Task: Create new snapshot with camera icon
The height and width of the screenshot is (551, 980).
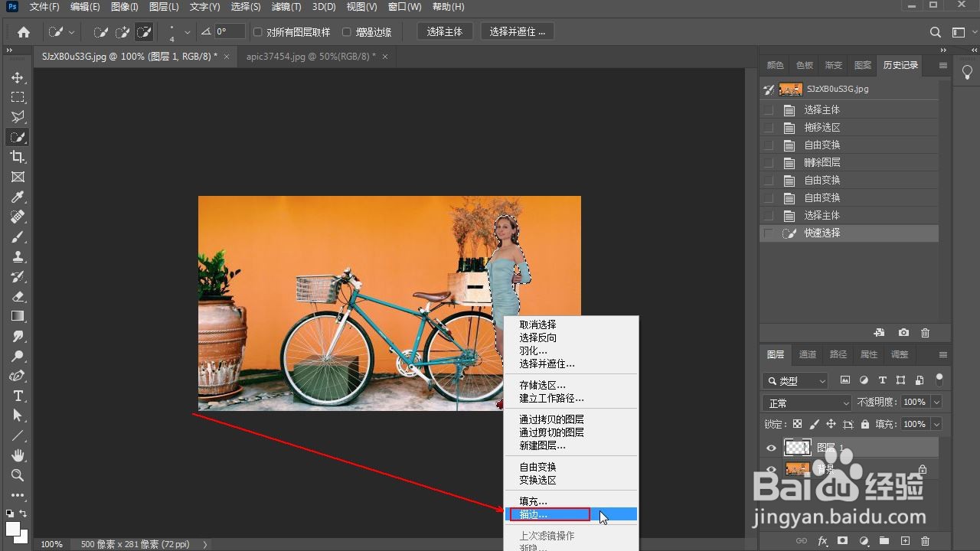Action: [904, 333]
